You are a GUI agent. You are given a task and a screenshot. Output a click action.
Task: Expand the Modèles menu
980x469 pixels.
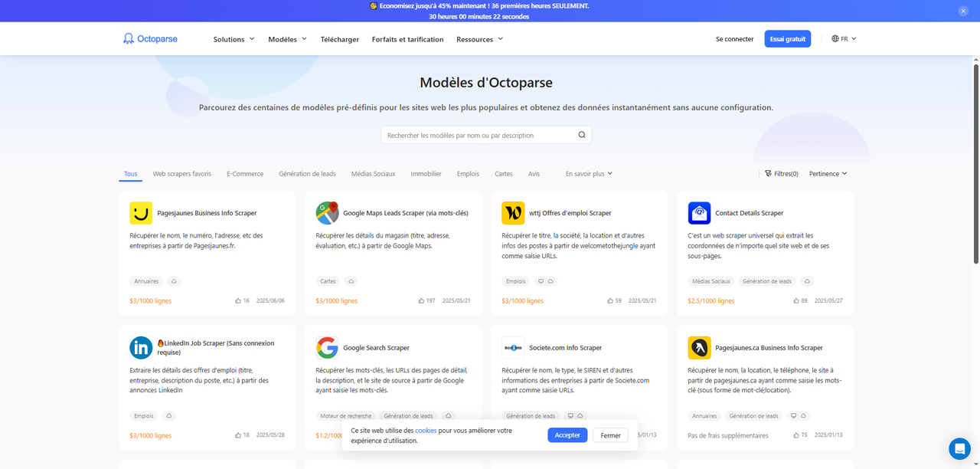tap(287, 39)
